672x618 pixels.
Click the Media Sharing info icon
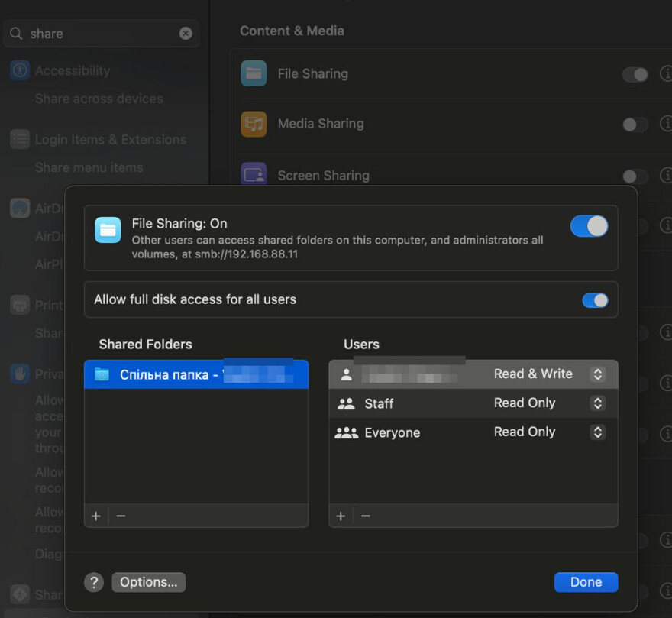click(665, 124)
